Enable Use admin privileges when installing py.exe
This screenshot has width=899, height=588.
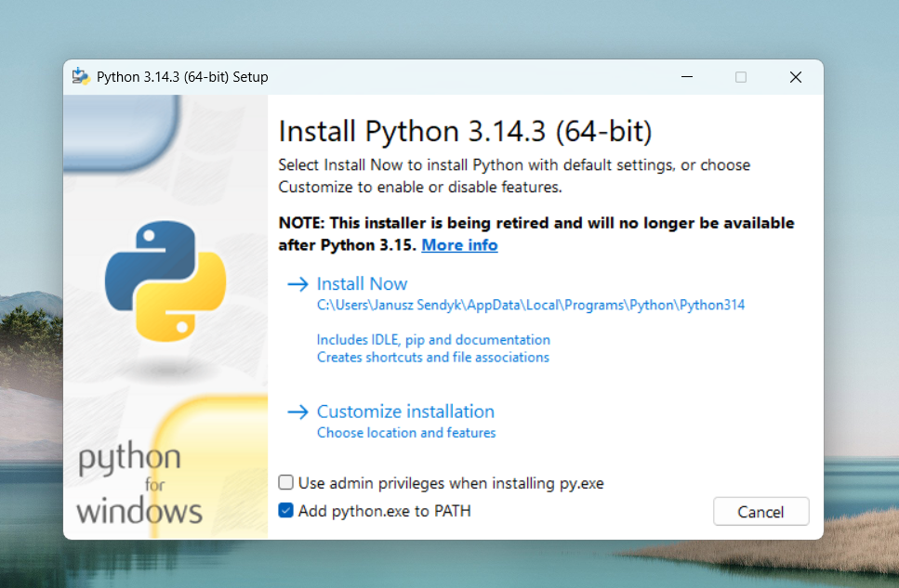click(285, 482)
